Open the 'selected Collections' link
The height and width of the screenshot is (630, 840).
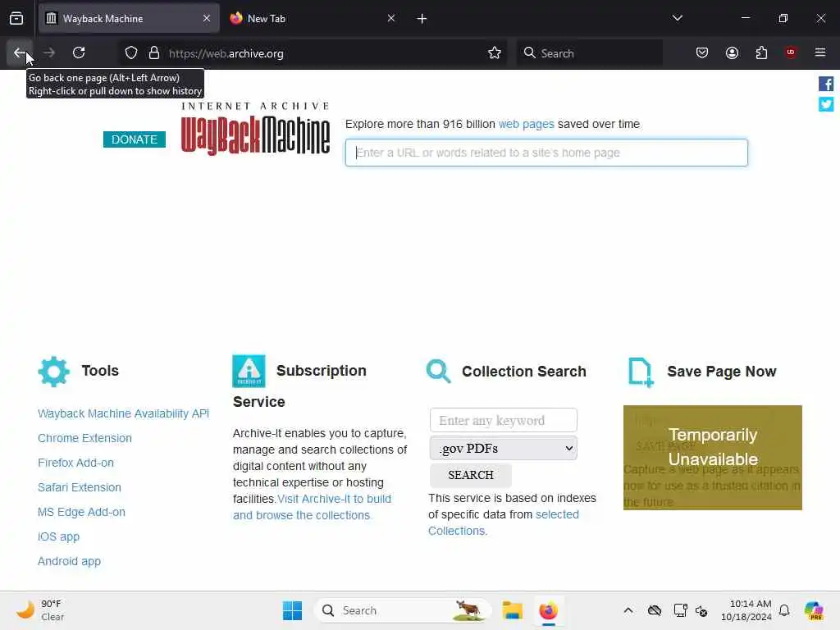point(504,523)
